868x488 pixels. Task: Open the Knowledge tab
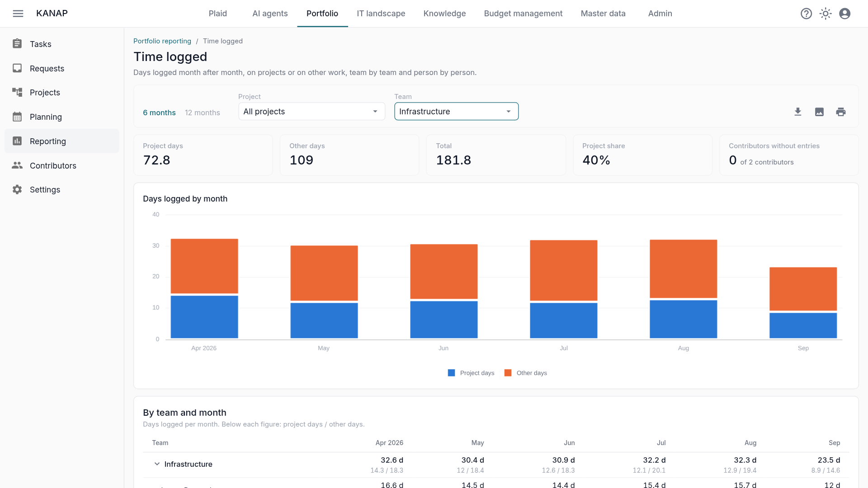pyautogui.click(x=444, y=14)
